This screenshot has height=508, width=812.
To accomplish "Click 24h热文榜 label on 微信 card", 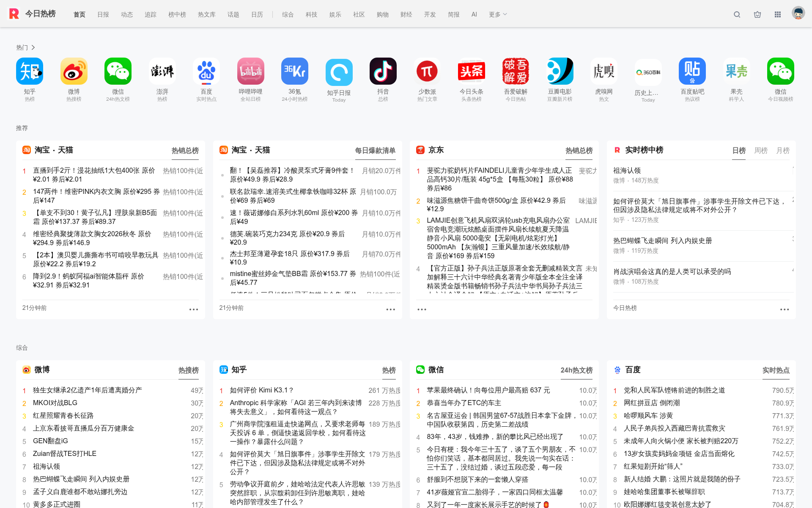I will [576, 370].
